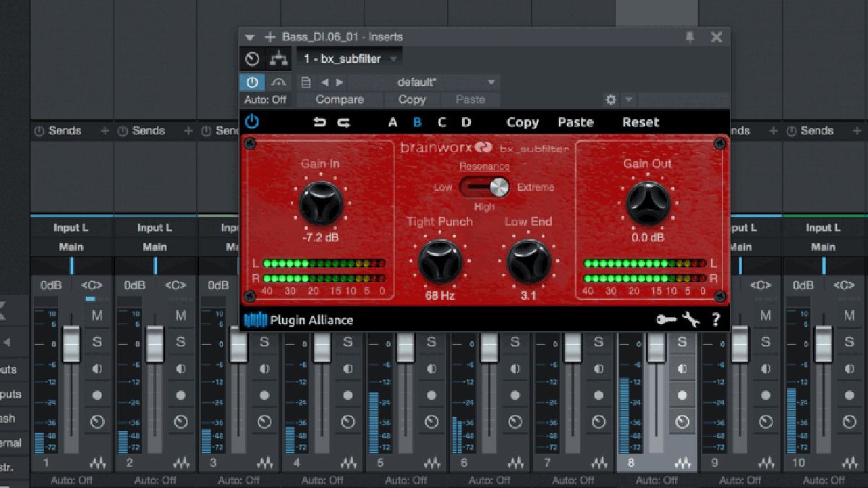
Task: Load the previous preset with the left arrow
Action: (325, 82)
